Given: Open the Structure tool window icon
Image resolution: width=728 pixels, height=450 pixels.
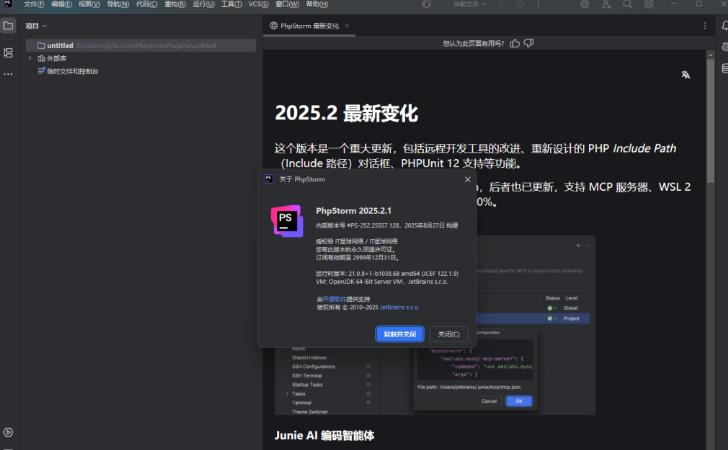Looking at the screenshot, I should 8,52.
